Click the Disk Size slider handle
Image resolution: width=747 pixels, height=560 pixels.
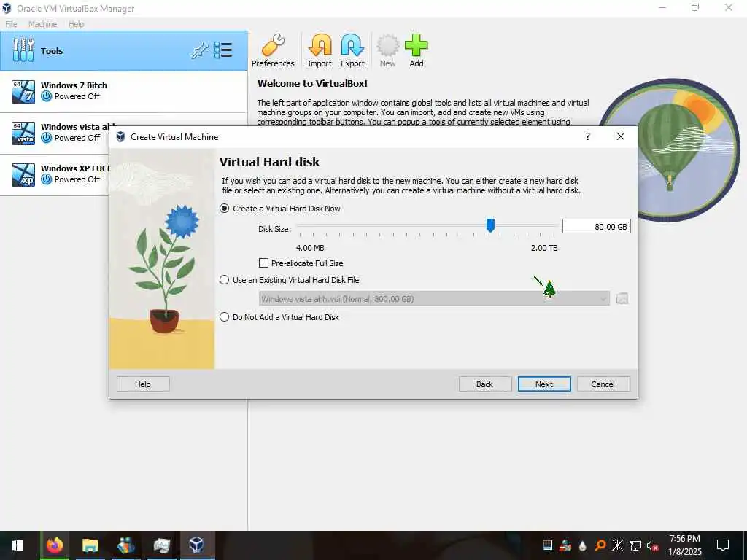490,226
